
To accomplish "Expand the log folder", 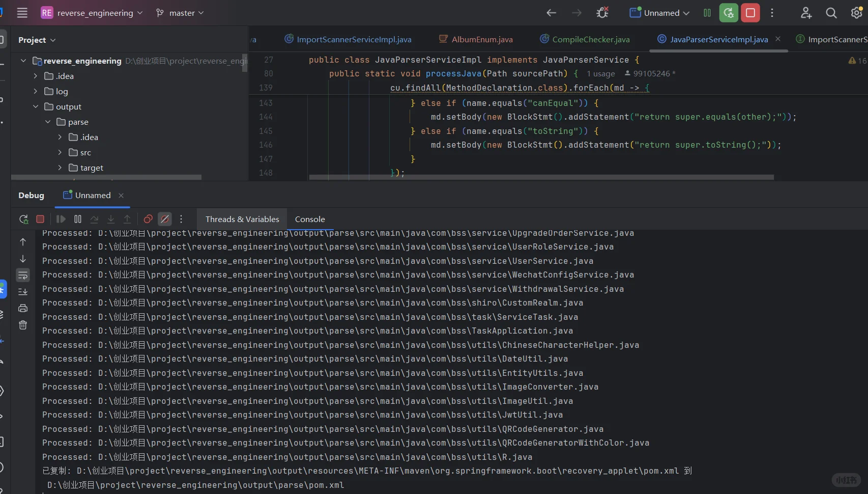I will click(x=35, y=91).
